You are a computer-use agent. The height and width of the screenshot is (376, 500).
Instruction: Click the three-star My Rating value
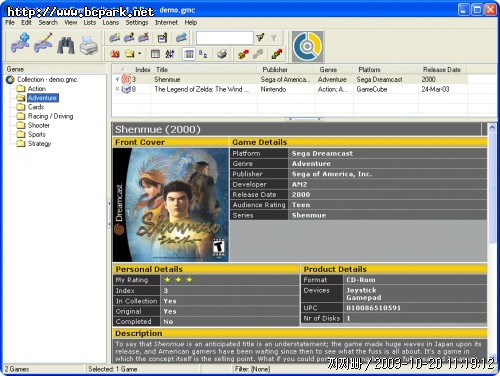click(178, 280)
